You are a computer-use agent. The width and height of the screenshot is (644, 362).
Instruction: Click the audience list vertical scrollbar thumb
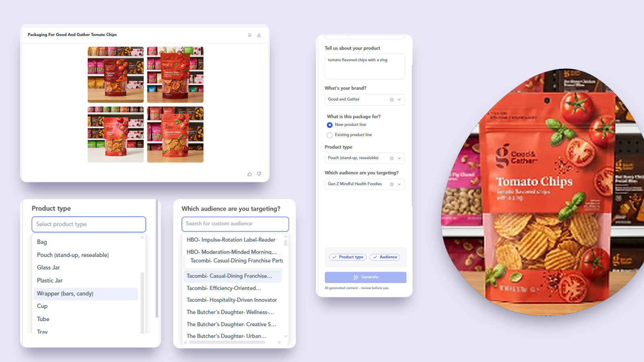286,243
